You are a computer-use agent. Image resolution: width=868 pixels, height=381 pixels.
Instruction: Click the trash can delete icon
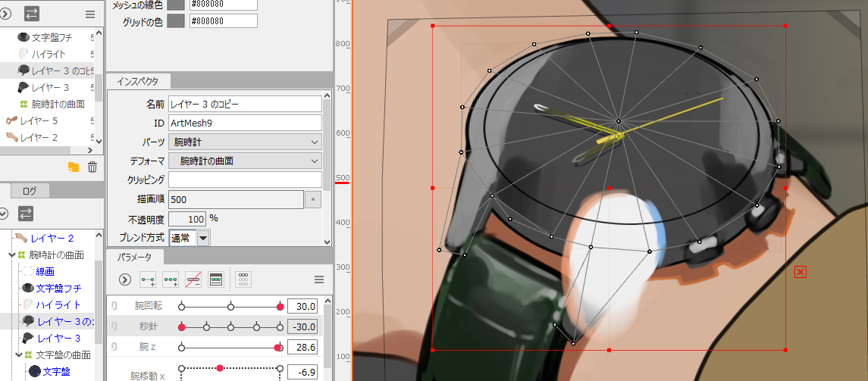[92, 167]
